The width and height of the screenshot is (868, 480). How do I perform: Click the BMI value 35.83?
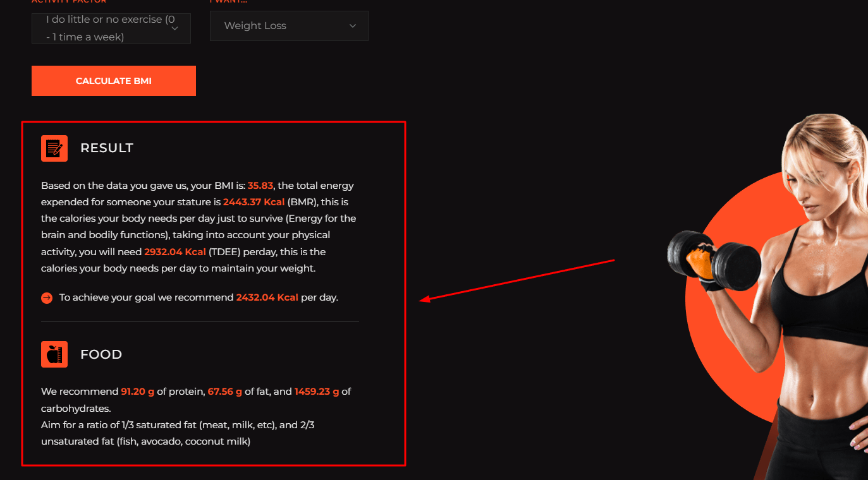pos(260,186)
